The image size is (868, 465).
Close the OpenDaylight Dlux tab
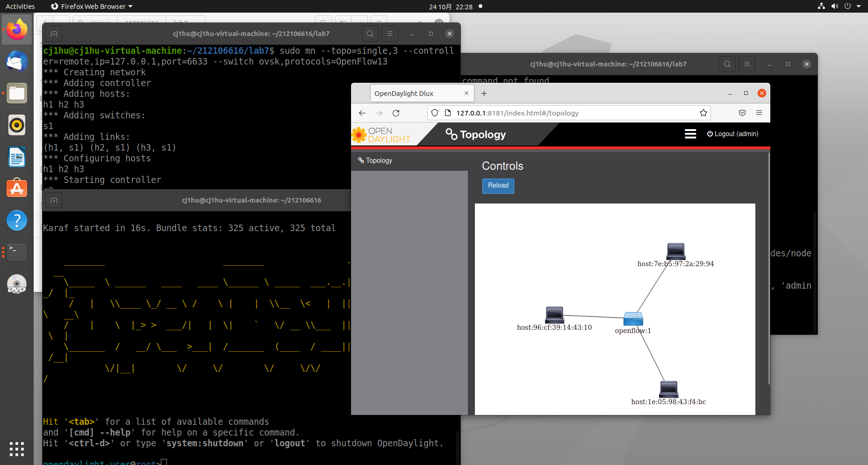pos(466,93)
